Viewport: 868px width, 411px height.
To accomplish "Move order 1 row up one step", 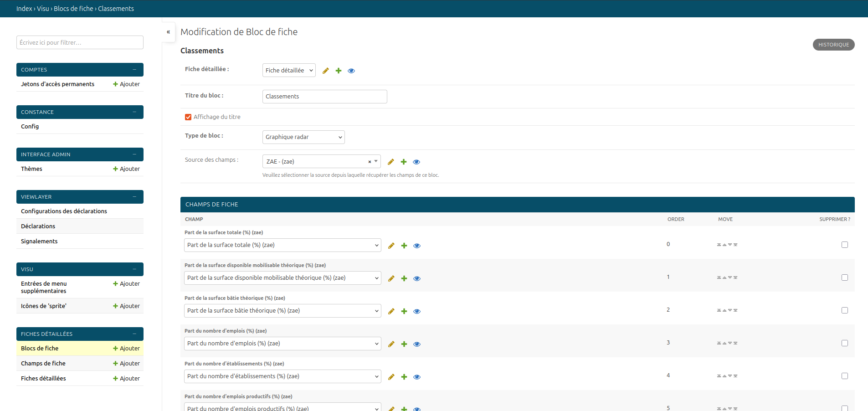I will [724, 277].
